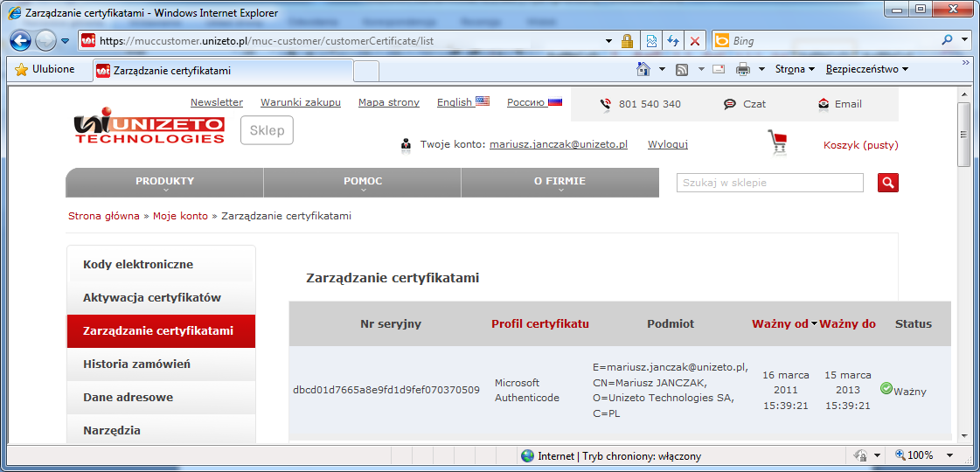
Task: Open the Bezpieczeństwo menu
Action: pyautogui.click(x=867, y=69)
